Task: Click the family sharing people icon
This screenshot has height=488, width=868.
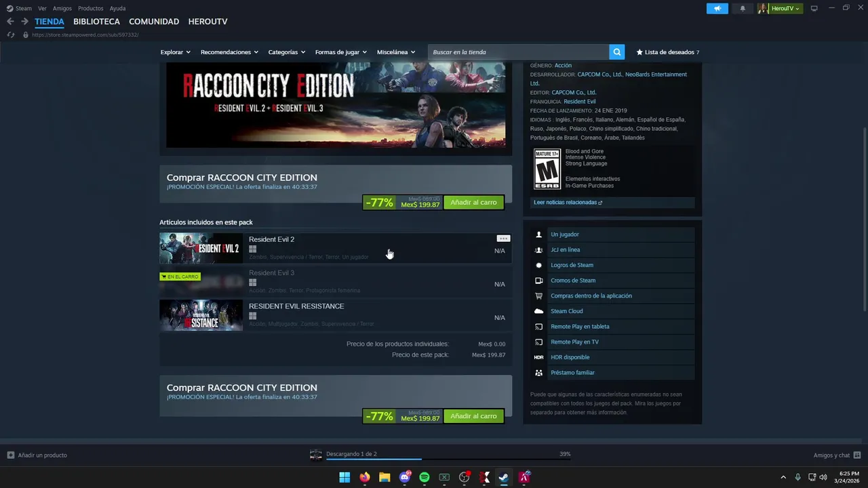Action: click(x=539, y=373)
